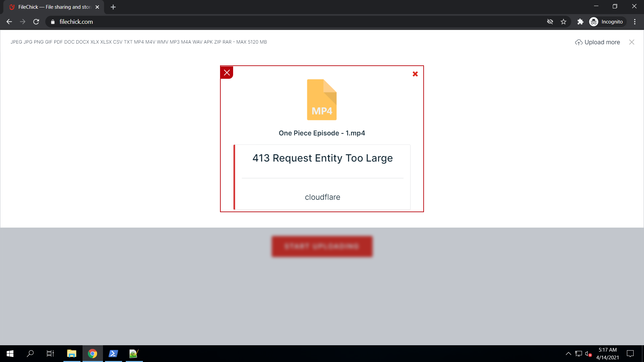Click the red square X on file card
The image size is (644, 362).
coord(227,73)
